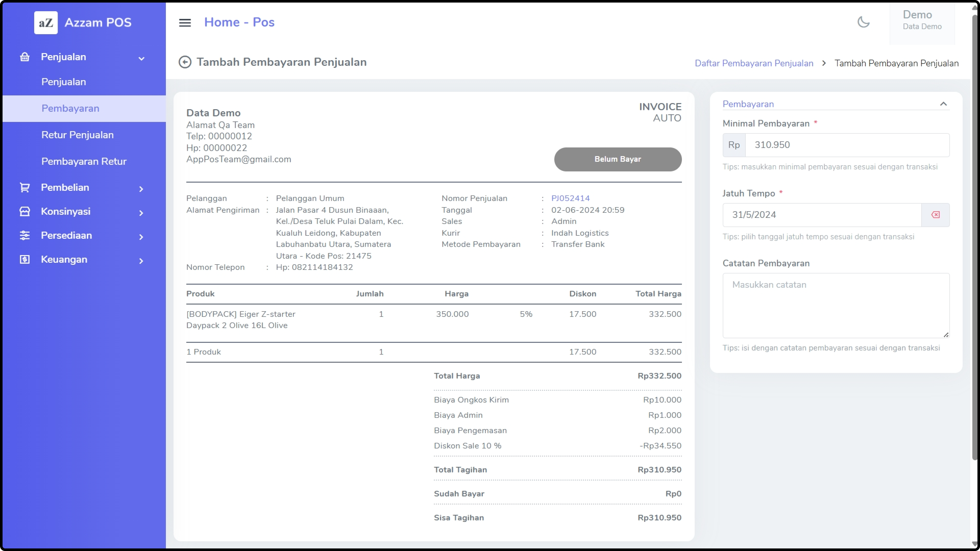Collapse the Pembayaran panel chevron

[943, 104]
